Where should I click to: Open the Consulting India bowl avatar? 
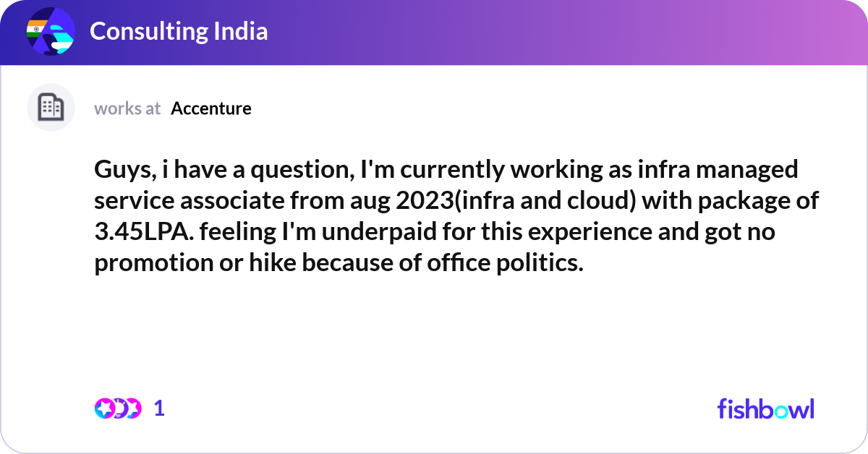pos(51,32)
